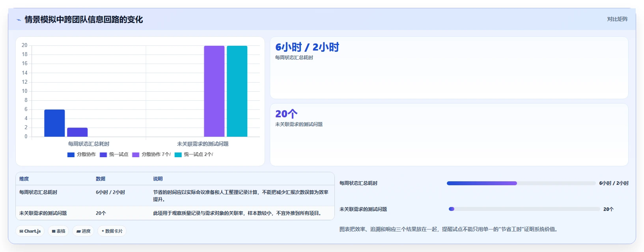Click the 20个 card heading
The width and height of the screenshot is (644, 252).
(x=286, y=114)
